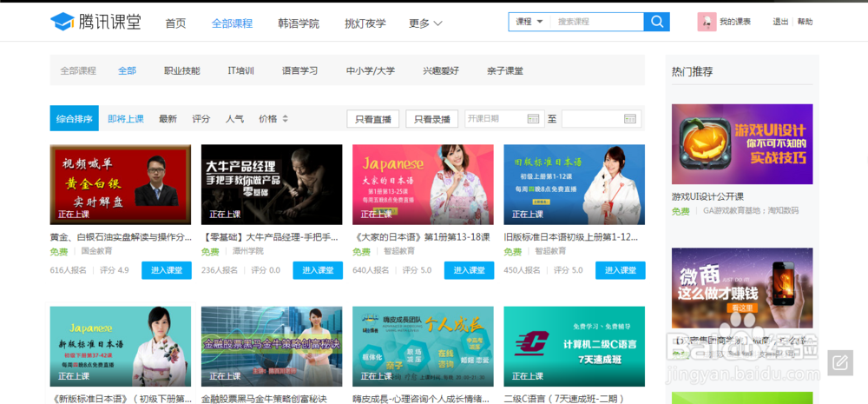
Task: Sort by 即将上课
Action: [126, 119]
